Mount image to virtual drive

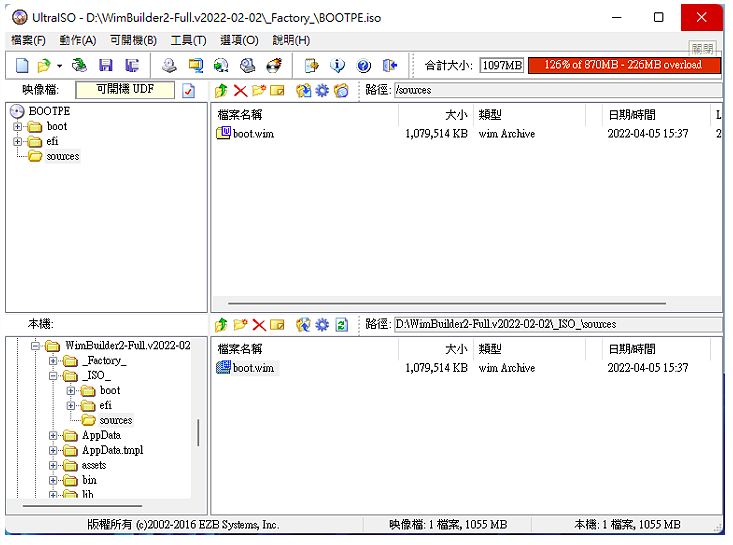coord(247,65)
